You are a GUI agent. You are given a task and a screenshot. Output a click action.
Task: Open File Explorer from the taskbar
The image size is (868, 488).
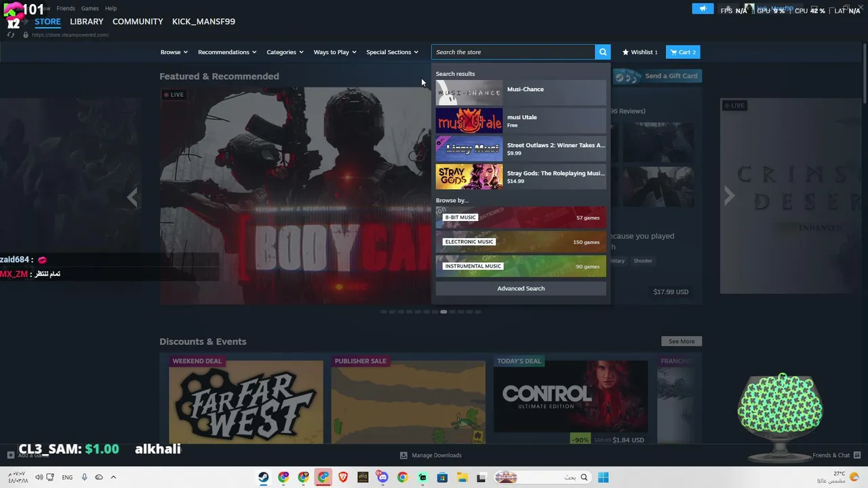(462, 477)
